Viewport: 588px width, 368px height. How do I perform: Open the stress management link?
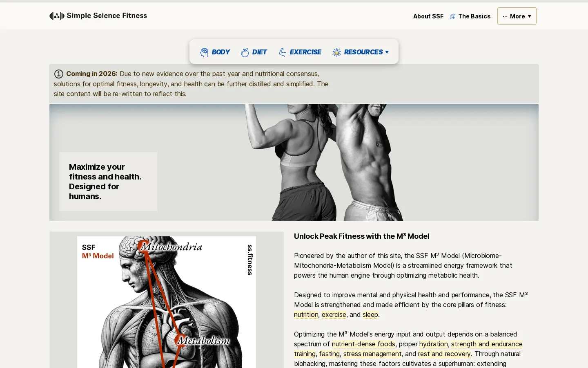pos(372,354)
